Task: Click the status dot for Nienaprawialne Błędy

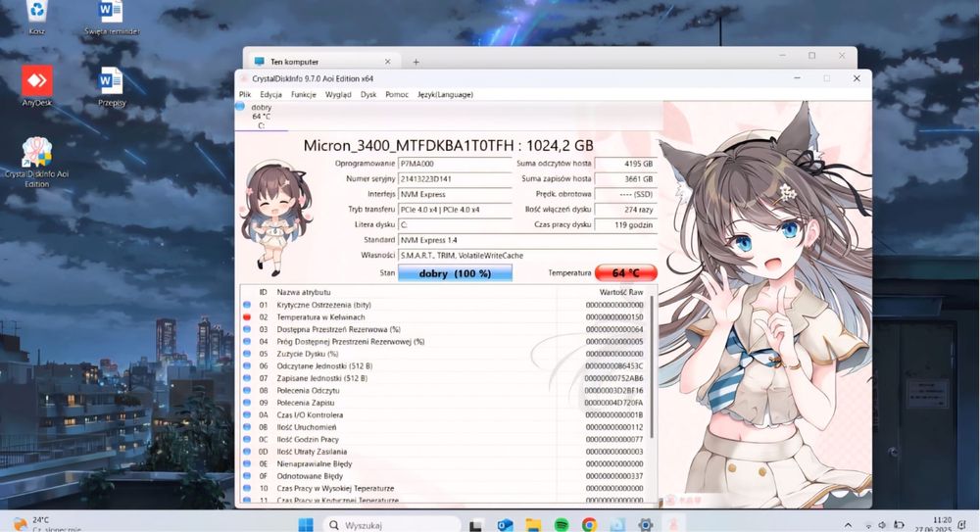Action: 247,463
